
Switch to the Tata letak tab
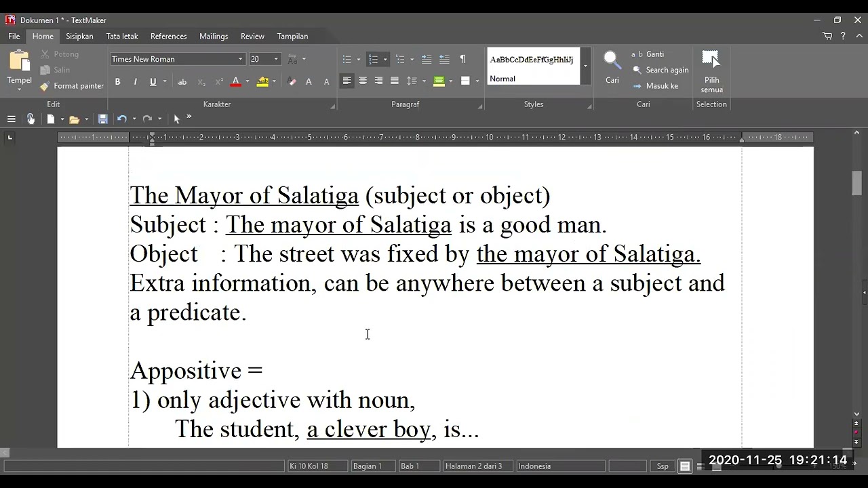coord(122,37)
